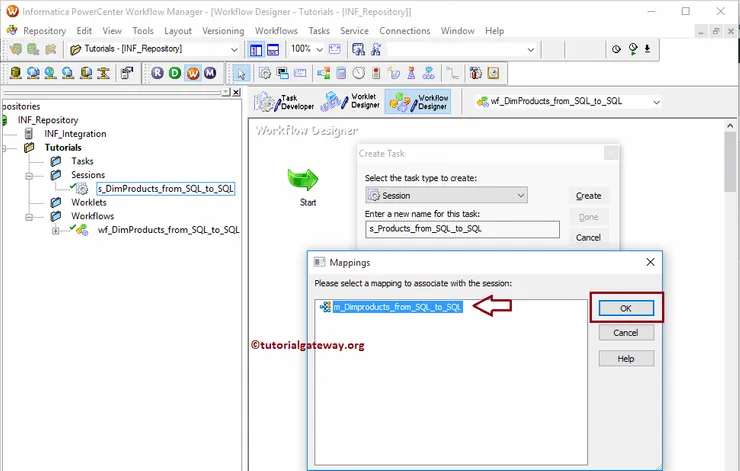Open the Connections menu

pyautogui.click(x=404, y=31)
